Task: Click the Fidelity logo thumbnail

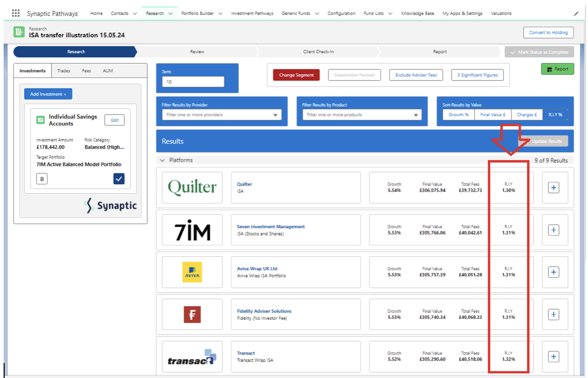Action: 192,314
